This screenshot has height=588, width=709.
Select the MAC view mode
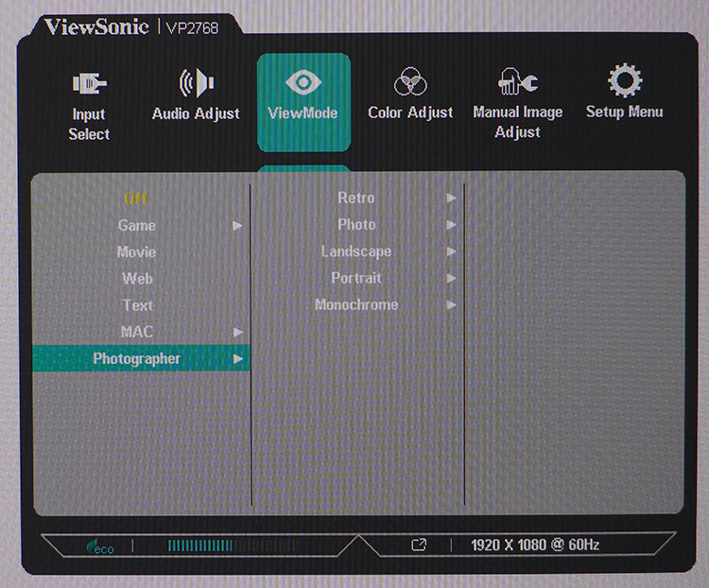tap(137, 332)
